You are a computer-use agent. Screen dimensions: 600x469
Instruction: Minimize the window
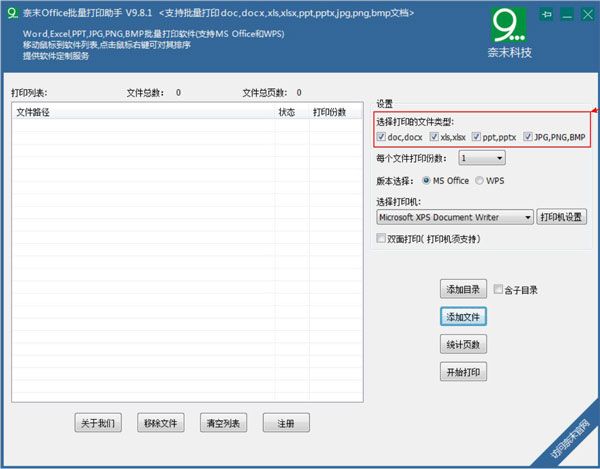pyautogui.click(x=567, y=15)
